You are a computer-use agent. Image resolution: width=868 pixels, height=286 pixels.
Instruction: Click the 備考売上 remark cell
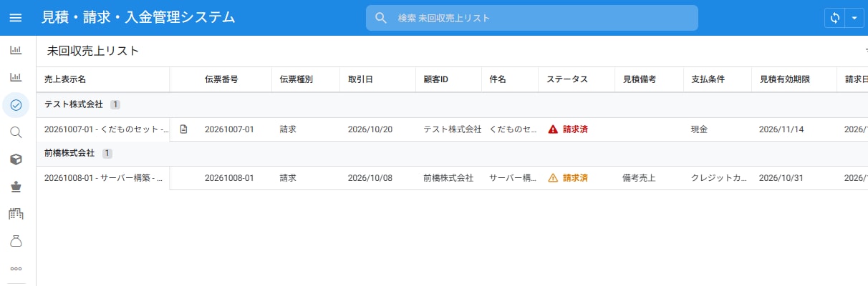pos(640,178)
